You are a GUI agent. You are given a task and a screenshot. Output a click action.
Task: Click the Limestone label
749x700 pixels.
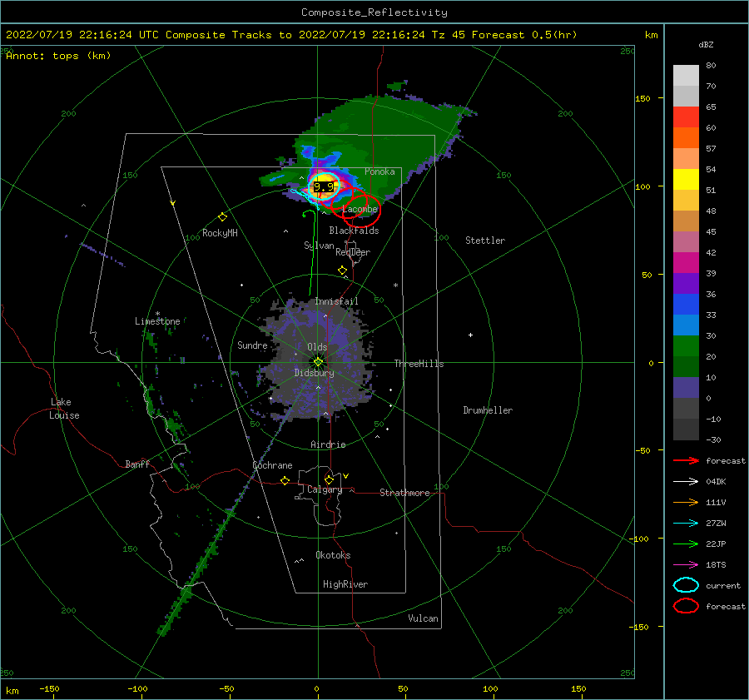point(157,321)
